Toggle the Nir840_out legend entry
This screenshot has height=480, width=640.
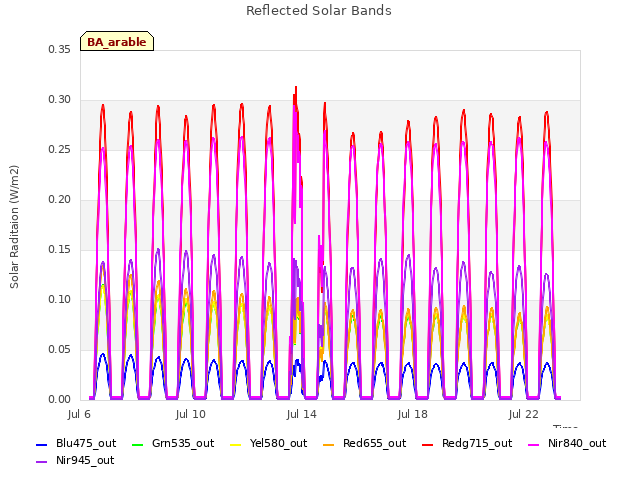pyautogui.click(x=567, y=444)
